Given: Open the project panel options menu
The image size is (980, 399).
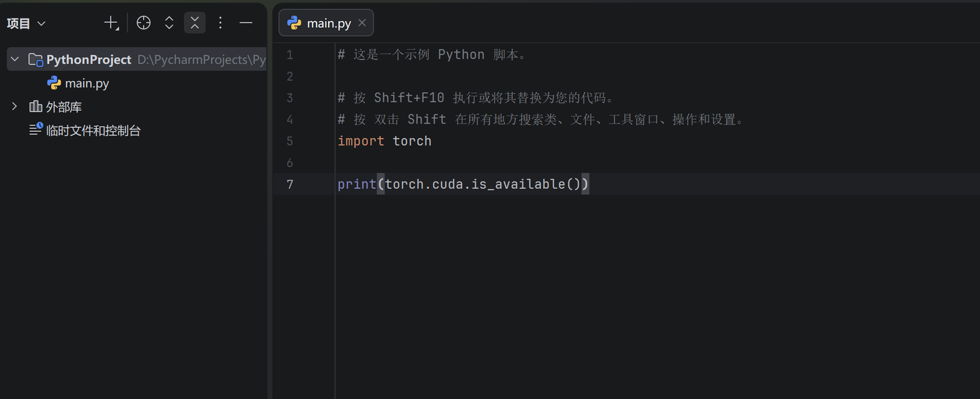Looking at the screenshot, I should [x=220, y=23].
